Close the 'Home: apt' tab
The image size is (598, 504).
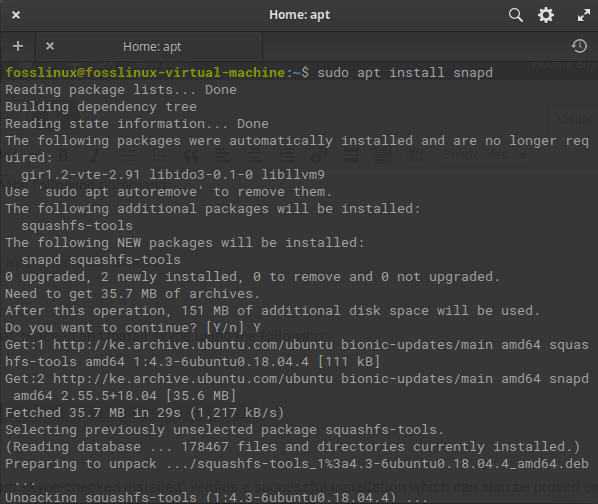point(50,46)
